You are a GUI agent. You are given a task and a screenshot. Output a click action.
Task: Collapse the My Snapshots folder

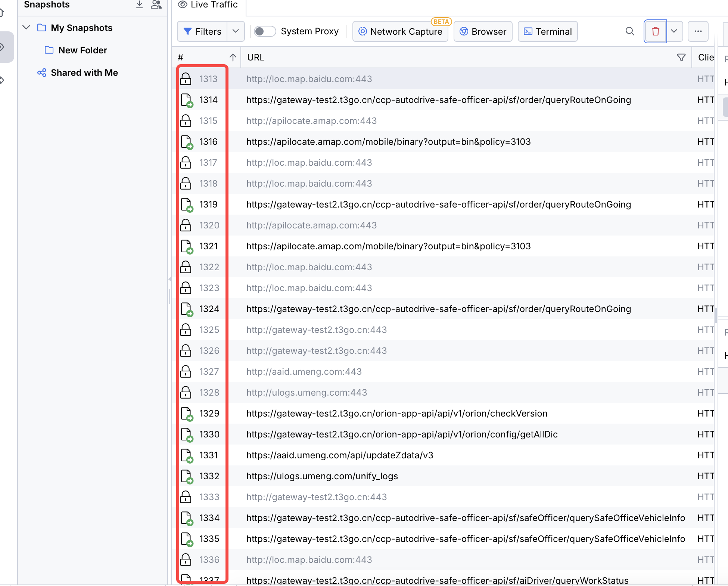tap(26, 27)
